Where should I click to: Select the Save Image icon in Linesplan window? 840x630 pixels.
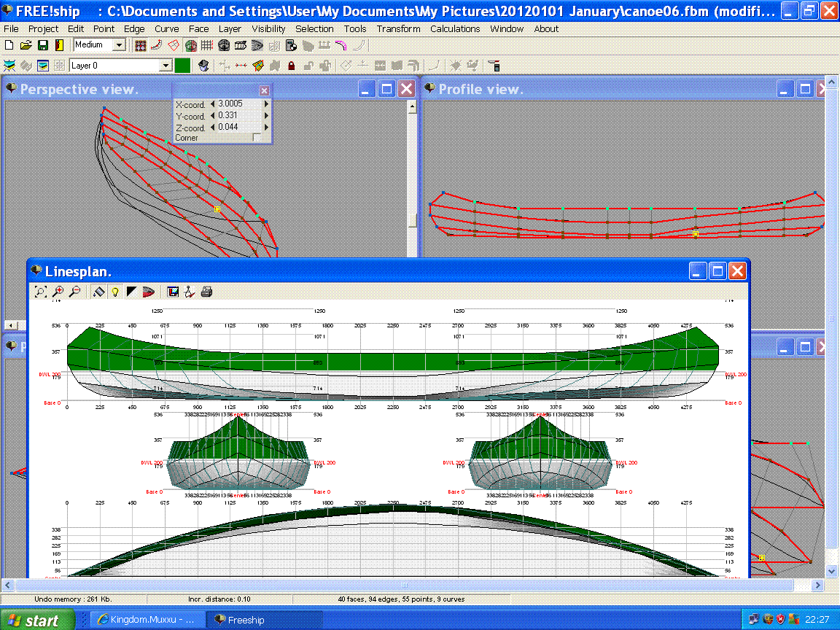(x=173, y=291)
